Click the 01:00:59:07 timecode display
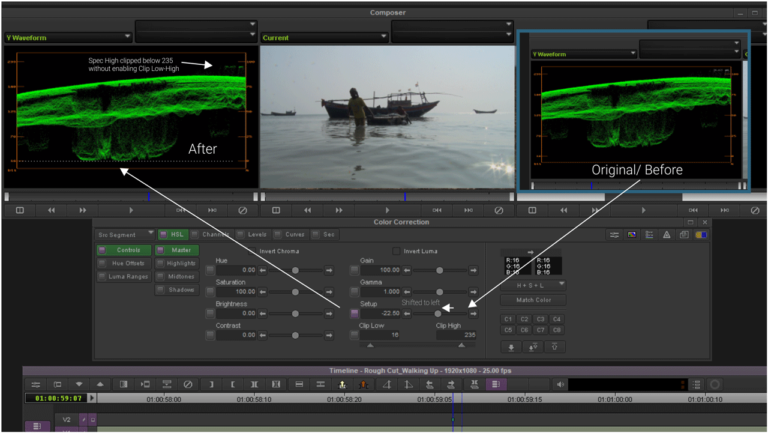This screenshot has height=433, width=768. point(58,398)
